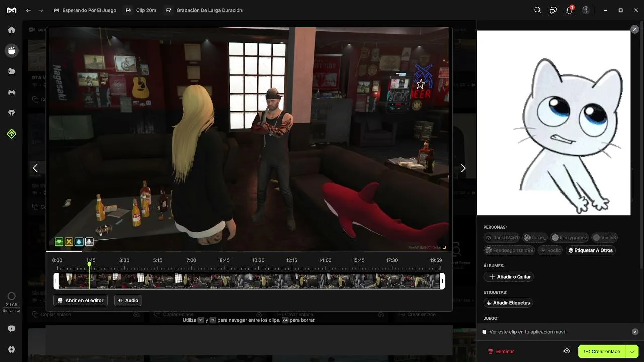Go back with the left arrow
This screenshot has height=362, width=644.
pyautogui.click(x=28, y=10)
